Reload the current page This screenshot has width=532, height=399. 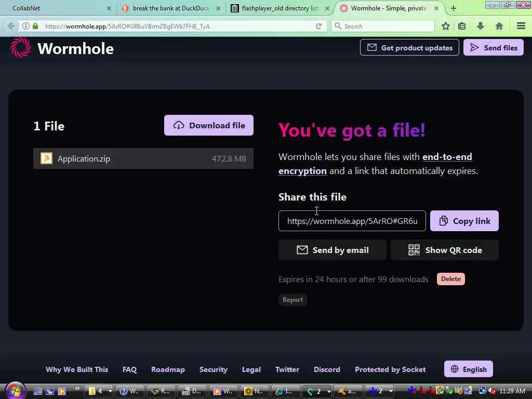coord(318,26)
